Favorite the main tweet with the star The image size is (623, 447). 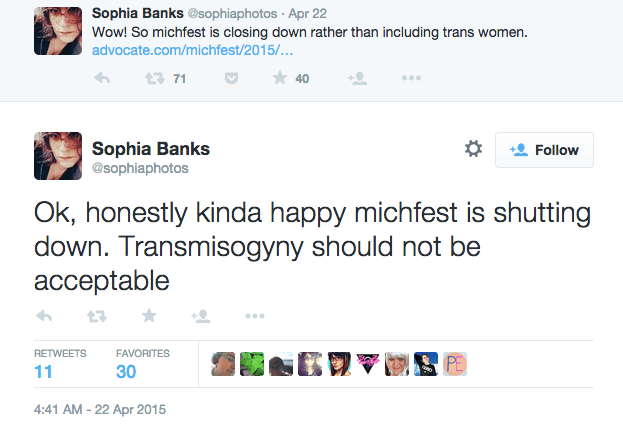149,316
